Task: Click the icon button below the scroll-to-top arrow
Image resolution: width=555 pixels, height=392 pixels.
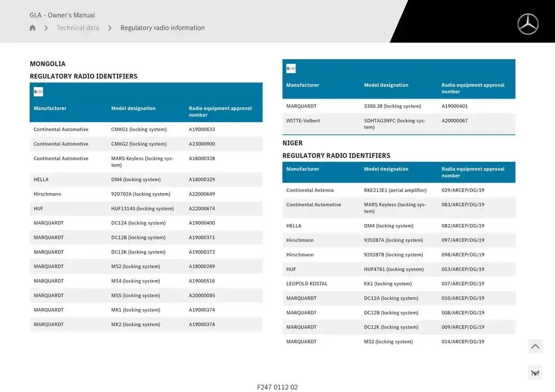Action: tap(535, 373)
